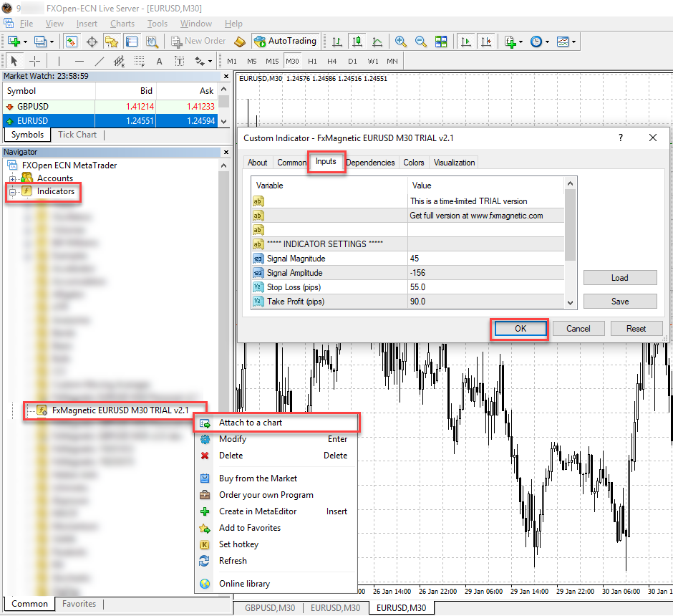
Task: Click the Tile Windows icon
Action: click(x=441, y=42)
